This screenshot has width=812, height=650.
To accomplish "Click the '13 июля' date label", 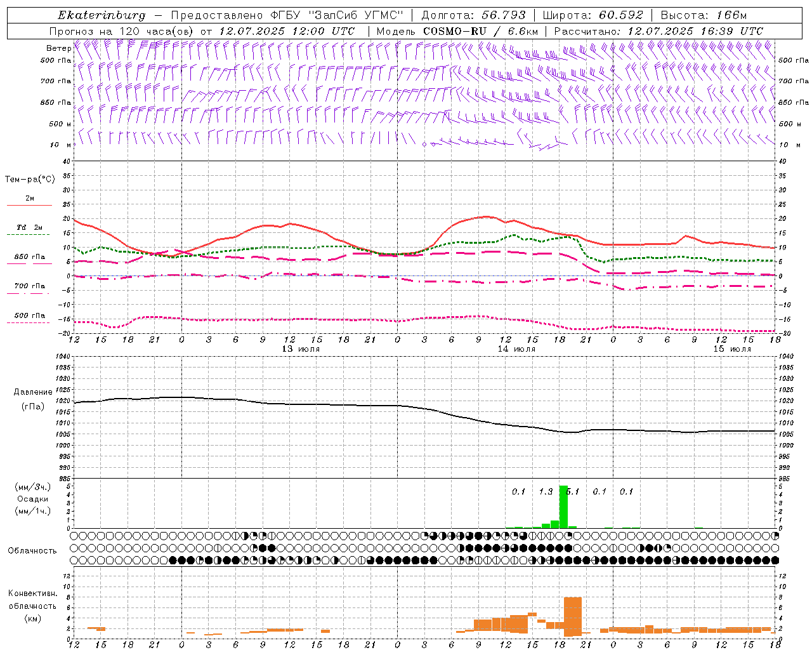I will coord(301,349).
